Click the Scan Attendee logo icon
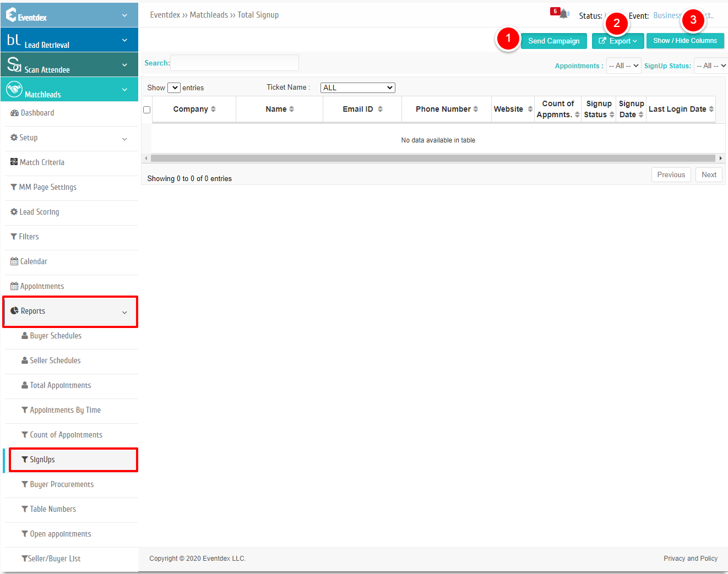Image resolution: width=728 pixels, height=574 pixels. coord(14,64)
